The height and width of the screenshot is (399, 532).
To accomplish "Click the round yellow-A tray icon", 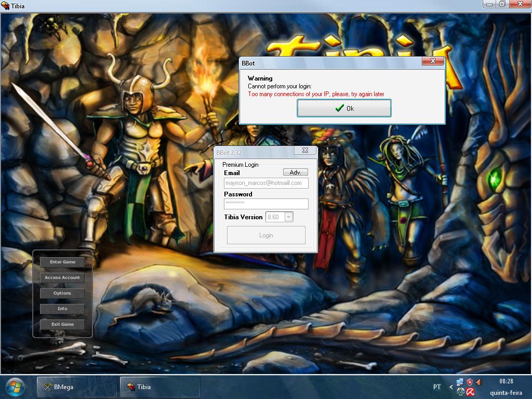I will pyautogui.click(x=460, y=392).
